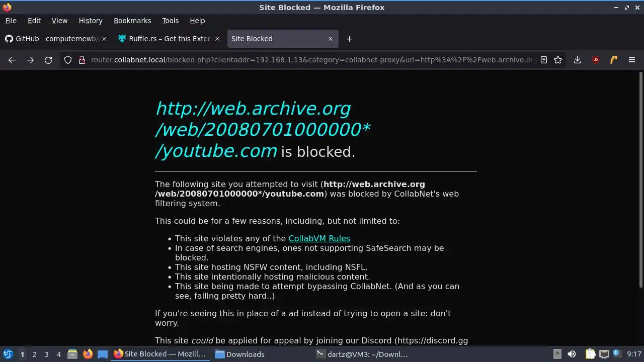644x362 pixels.
Task: Open the uBlock Origin extension
Action: coord(596,60)
